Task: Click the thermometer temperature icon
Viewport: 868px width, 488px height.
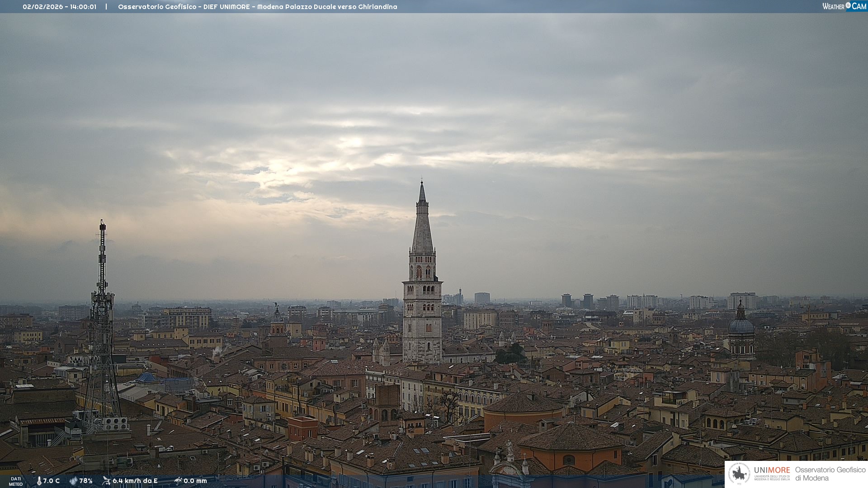Action: coord(39,481)
